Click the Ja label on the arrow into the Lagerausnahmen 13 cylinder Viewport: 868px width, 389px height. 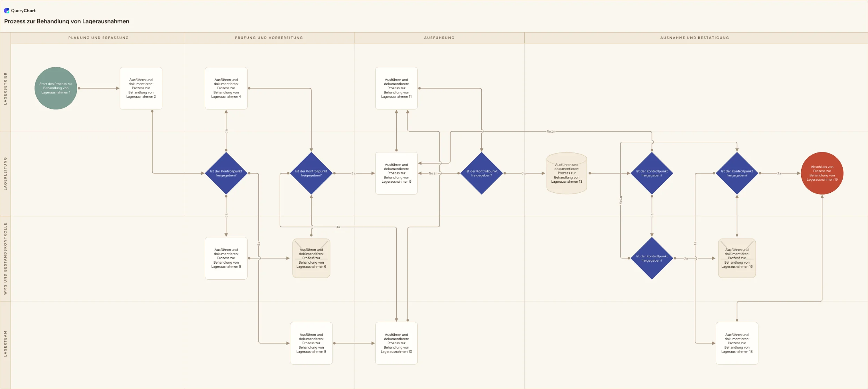pyautogui.click(x=524, y=173)
